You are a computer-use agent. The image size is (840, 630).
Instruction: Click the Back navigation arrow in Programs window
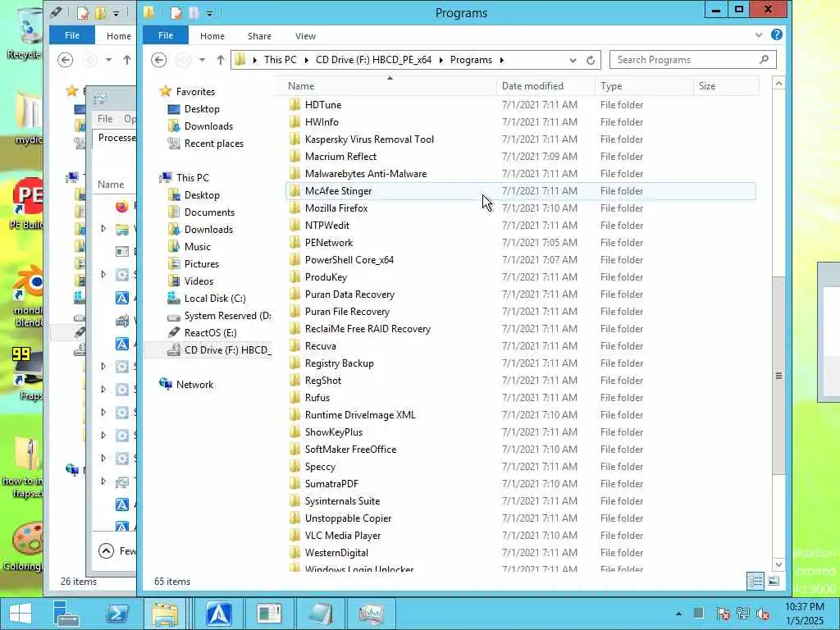[158, 60]
